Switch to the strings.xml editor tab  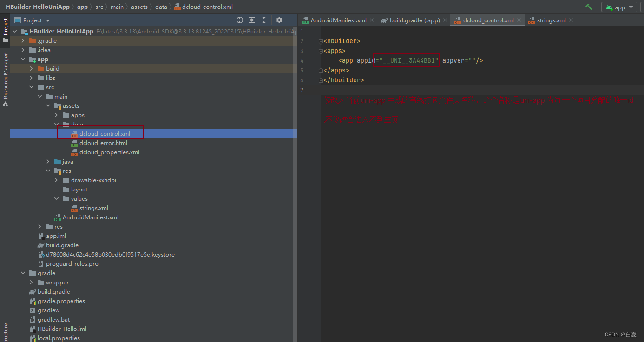(x=551, y=20)
